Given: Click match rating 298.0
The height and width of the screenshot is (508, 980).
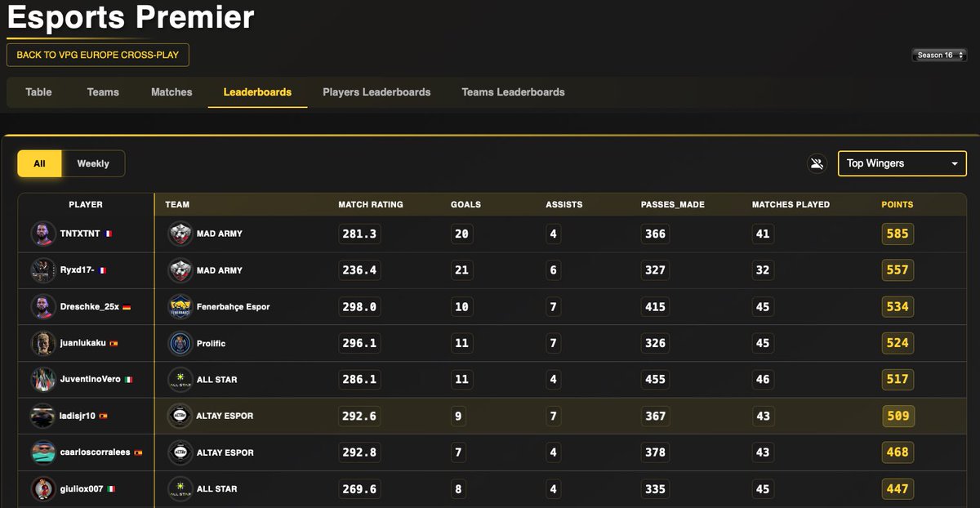Looking at the screenshot, I should [x=360, y=307].
